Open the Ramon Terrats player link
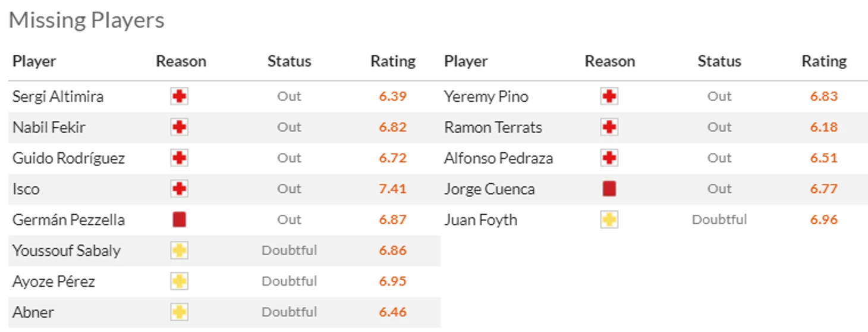868x332 pixels. click(493, 127)
